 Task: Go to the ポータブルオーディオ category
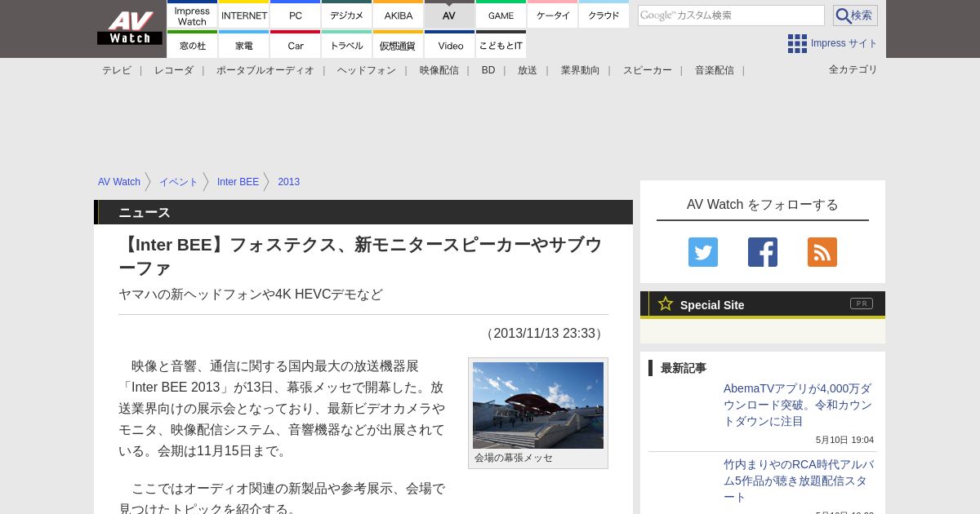265,70
